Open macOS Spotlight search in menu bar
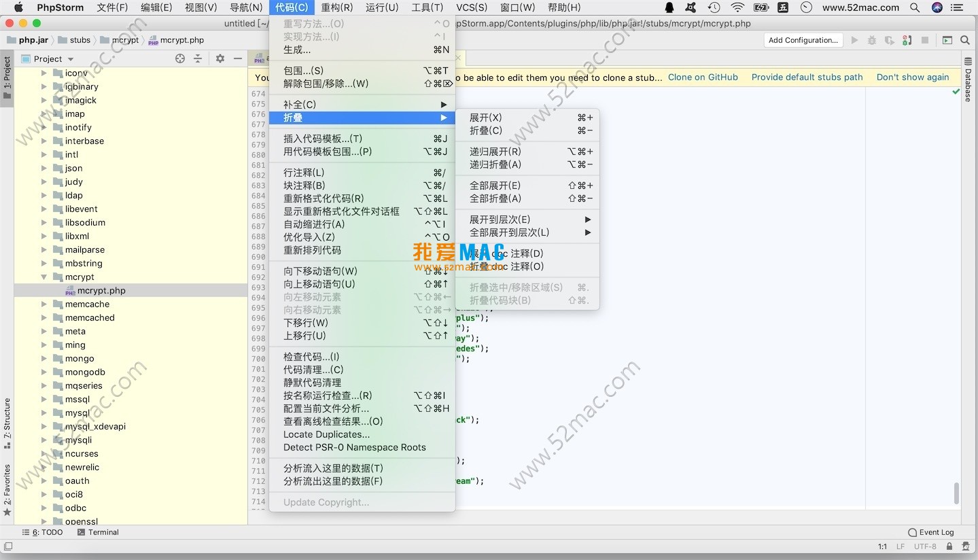Image resolution: width=978 pixels, height=560 pixels. pyautogui.click(x=915, y=7)
